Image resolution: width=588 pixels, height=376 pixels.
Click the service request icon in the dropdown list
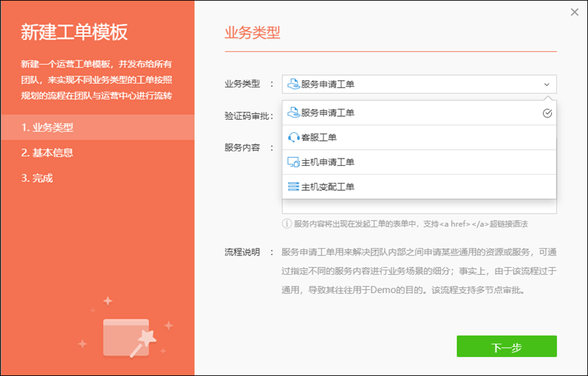click(293, 113)
